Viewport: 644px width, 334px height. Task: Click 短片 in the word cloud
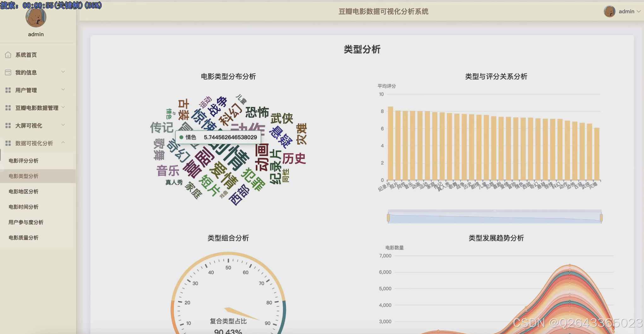[209, 186]
